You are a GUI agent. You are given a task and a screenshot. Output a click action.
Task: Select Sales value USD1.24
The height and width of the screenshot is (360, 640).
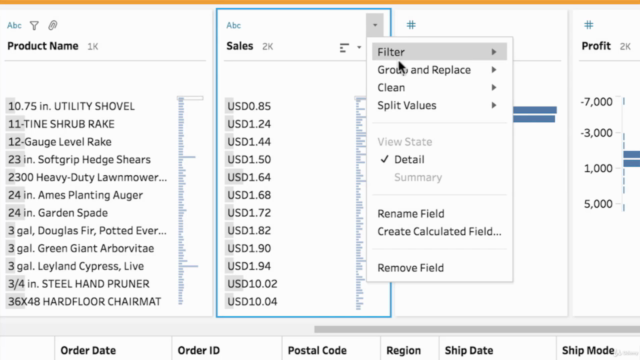click(x=249, y=124)
